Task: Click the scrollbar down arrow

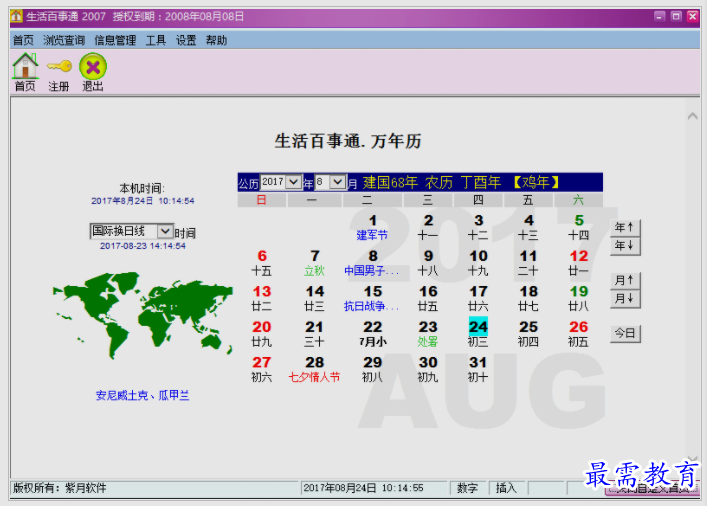Action: [693, 459]
